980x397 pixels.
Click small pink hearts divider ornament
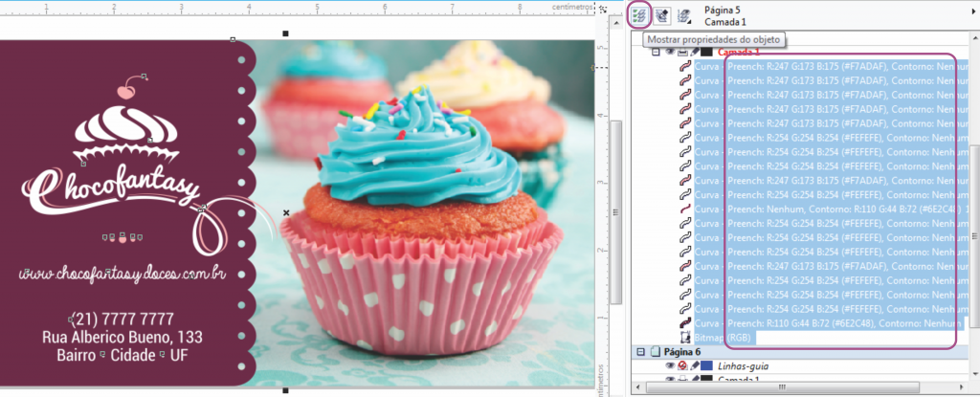[x=122, y=237]
